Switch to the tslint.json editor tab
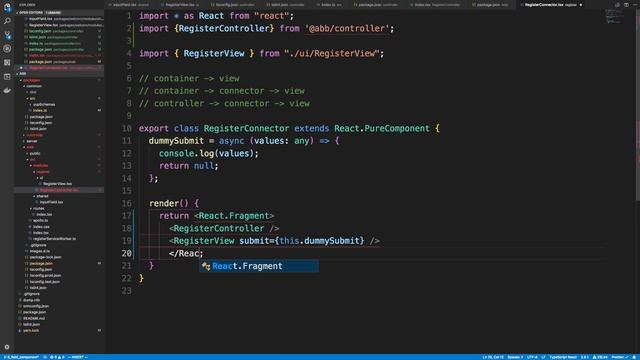This screenshot has width=640, height=360. (x=286, y=5)
